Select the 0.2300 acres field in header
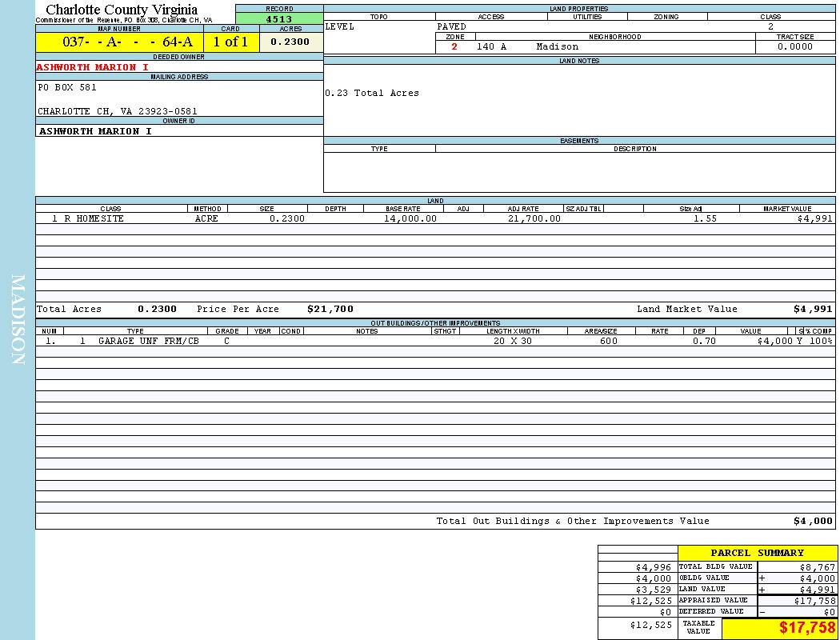 [290, 42]
